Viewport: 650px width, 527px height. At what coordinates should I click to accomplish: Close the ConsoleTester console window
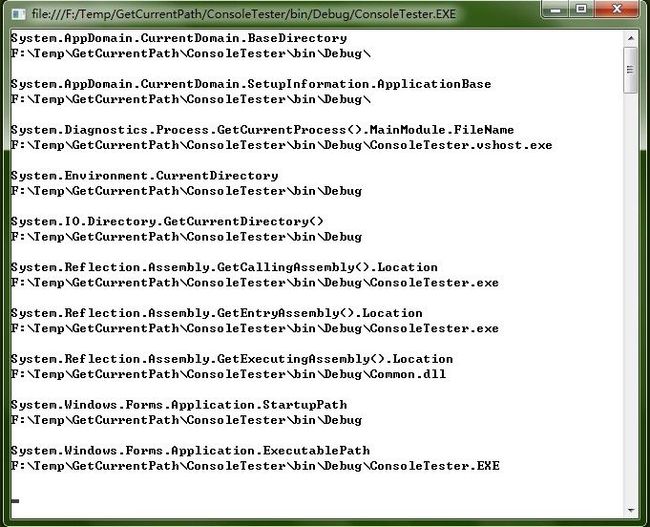616,9
